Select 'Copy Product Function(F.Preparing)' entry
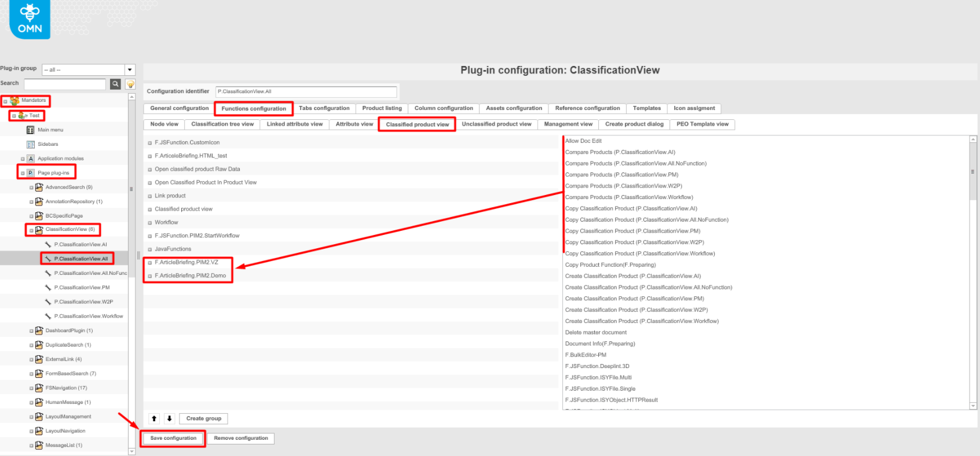The height and width of the screenshot is (456, 980). (610, 264)
